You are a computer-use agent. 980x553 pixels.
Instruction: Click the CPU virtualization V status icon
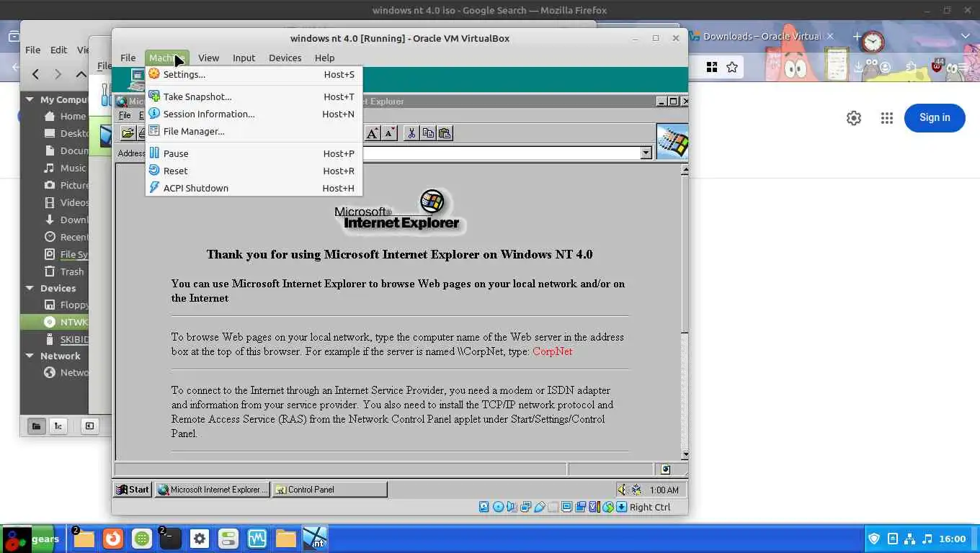coord(594,507)
